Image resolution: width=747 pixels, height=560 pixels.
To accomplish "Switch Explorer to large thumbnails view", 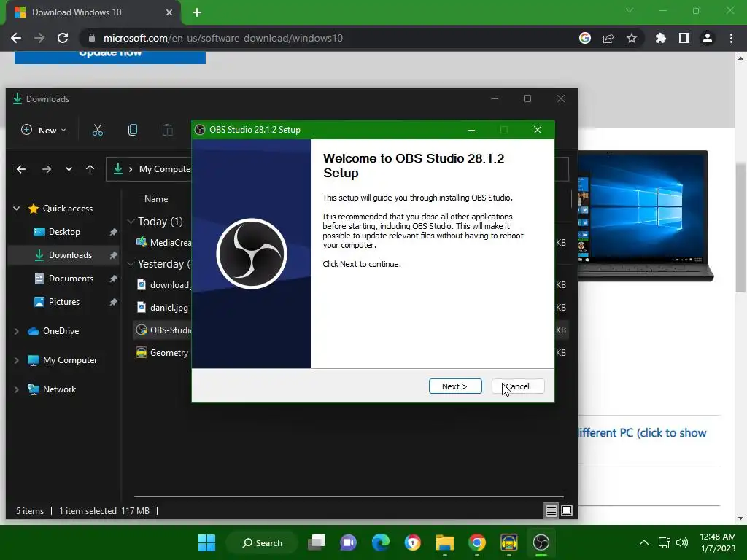I will click(x=567, y=511).
